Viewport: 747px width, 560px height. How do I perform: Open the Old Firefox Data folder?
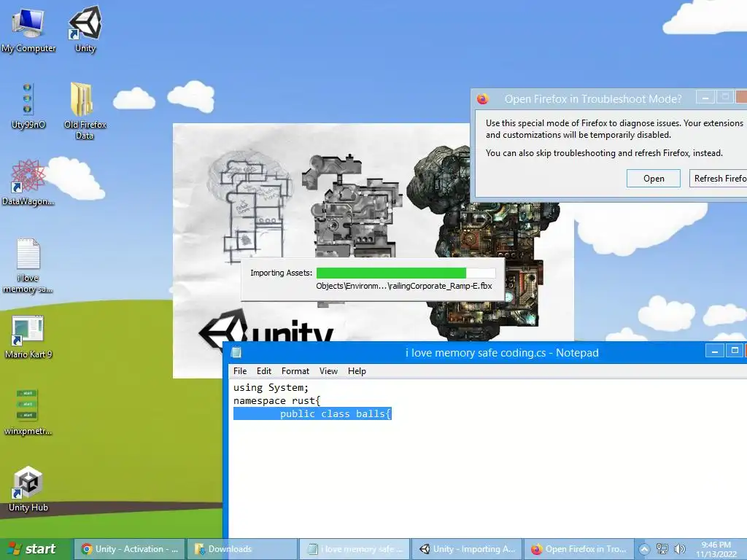coord(85,111)
